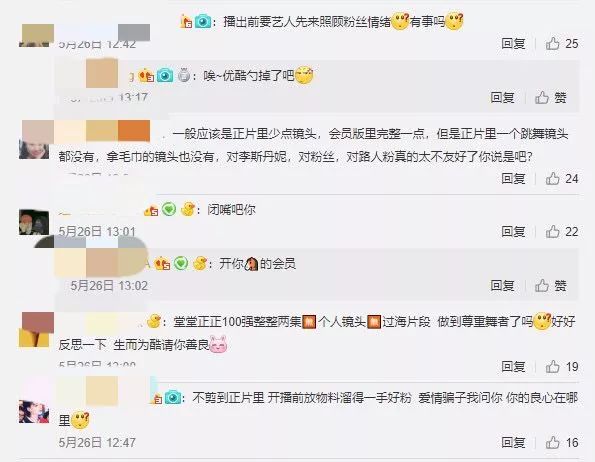Like the '开你的会员' reply
The height and width of the screenshot is (462, 595).
pos(542,285)
